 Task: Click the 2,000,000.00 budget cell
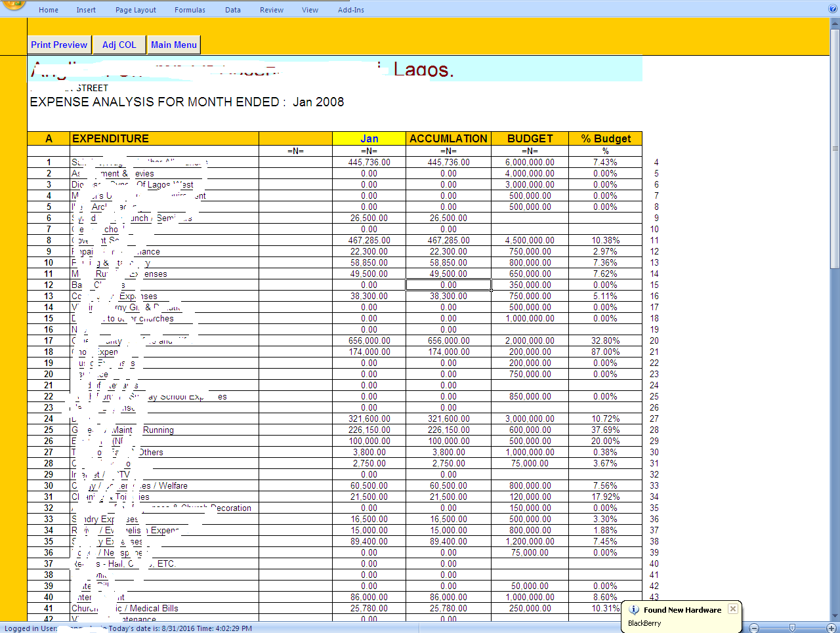530,340
